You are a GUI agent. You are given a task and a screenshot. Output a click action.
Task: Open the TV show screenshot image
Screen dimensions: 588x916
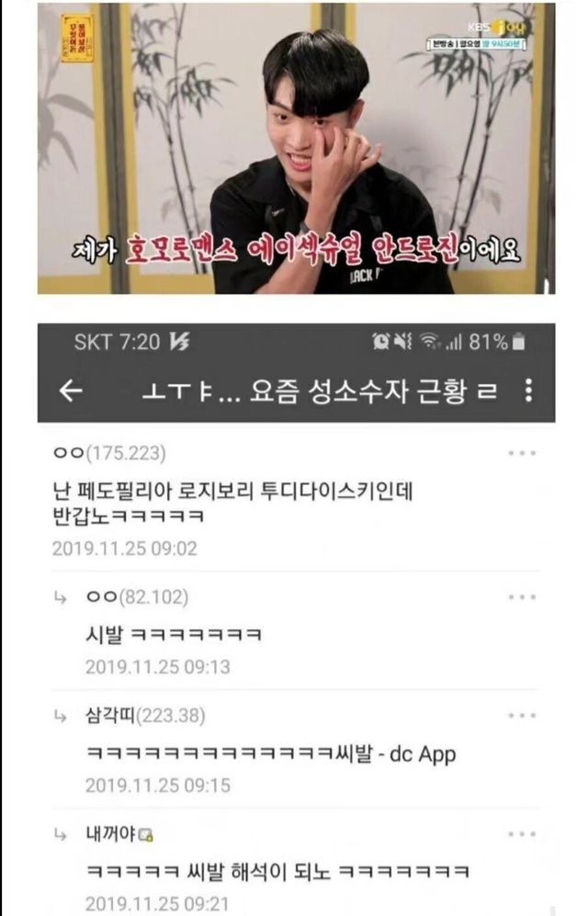pyautogui.click(x=296, y=149)
